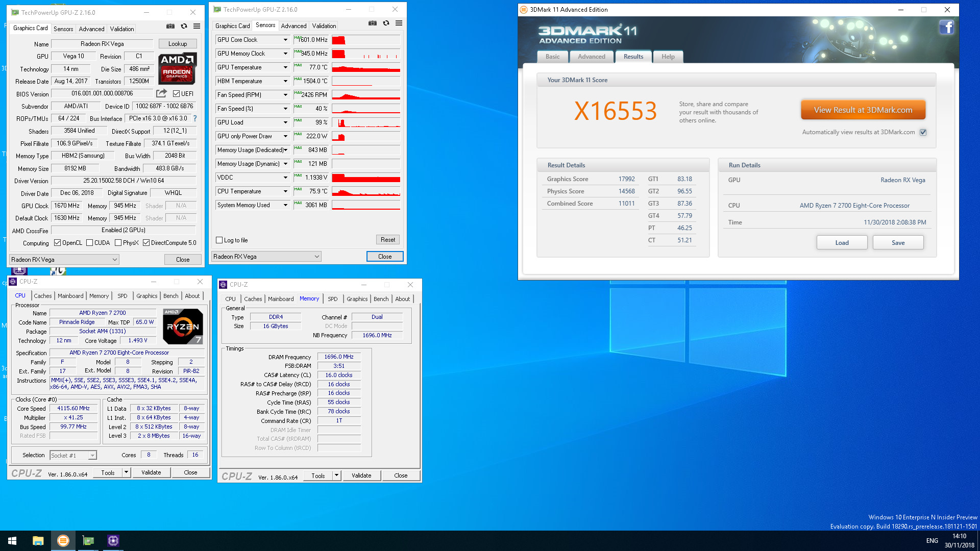Viewport: 980px width, 551px height.
Task: Open hamburger menu in GPU-Z Graphics Card window
Action: click(197, 26)
